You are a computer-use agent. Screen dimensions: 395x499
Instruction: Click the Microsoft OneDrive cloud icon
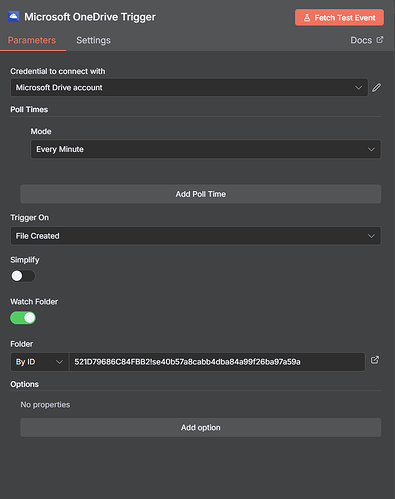tap(14, 17)
